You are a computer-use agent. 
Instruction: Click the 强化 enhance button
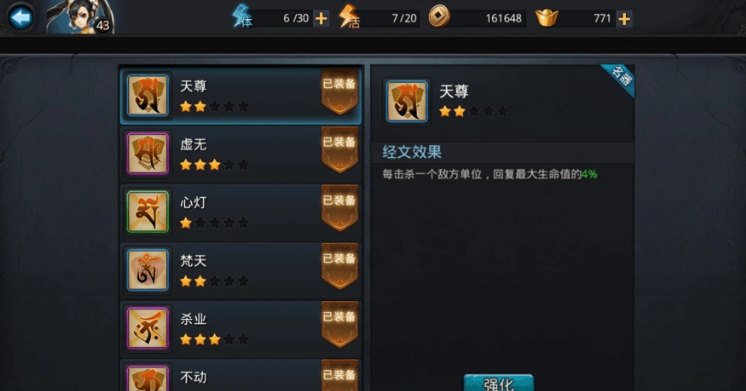(499, 383)
